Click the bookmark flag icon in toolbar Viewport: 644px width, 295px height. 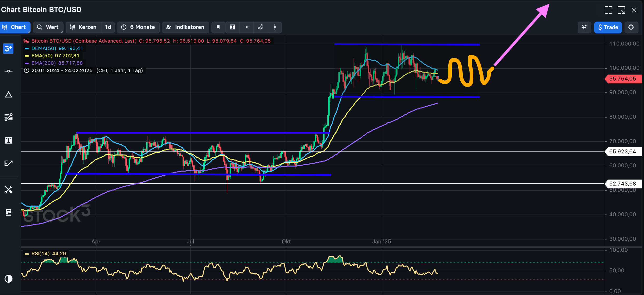218,27
